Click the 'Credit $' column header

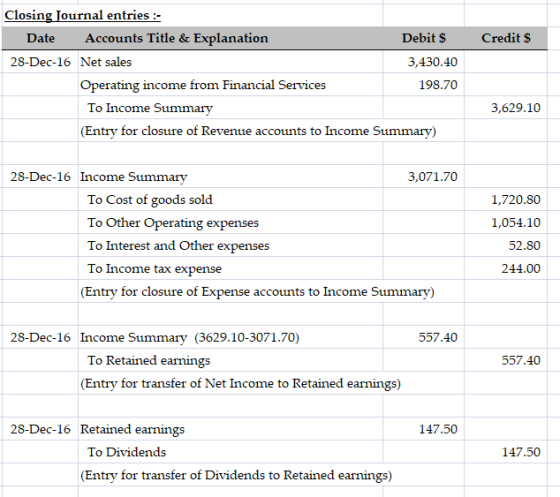tap(506, 38)
